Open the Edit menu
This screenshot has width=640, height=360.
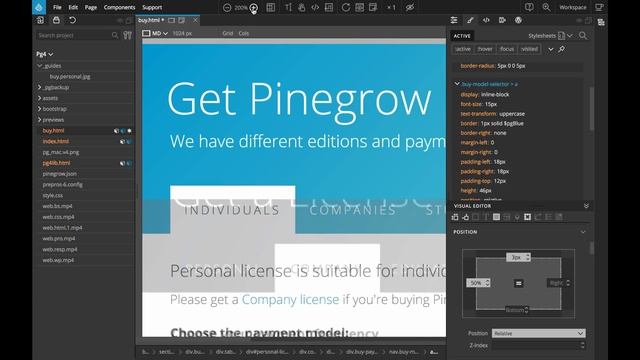pos(73,7)
